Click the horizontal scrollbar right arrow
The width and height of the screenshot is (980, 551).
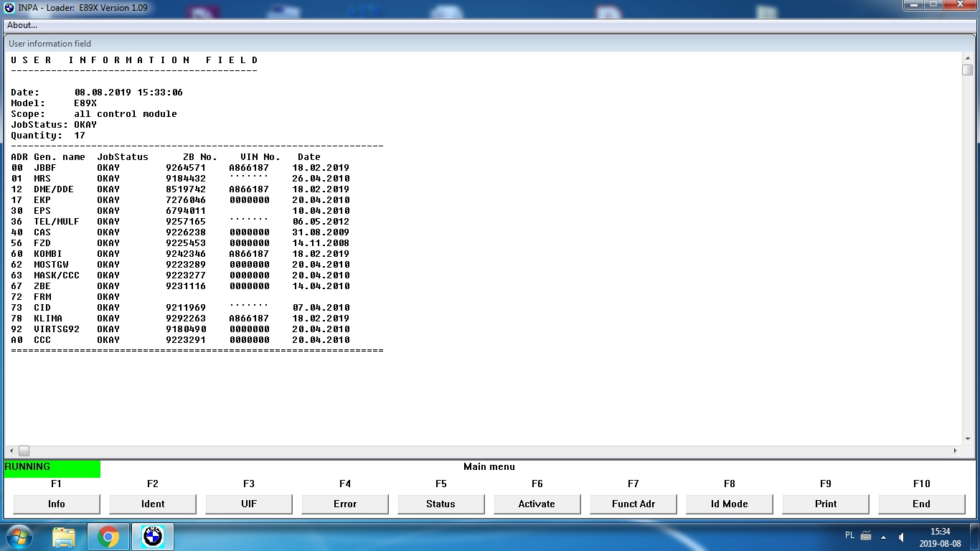pyautogui.click(x=956, y=451)
